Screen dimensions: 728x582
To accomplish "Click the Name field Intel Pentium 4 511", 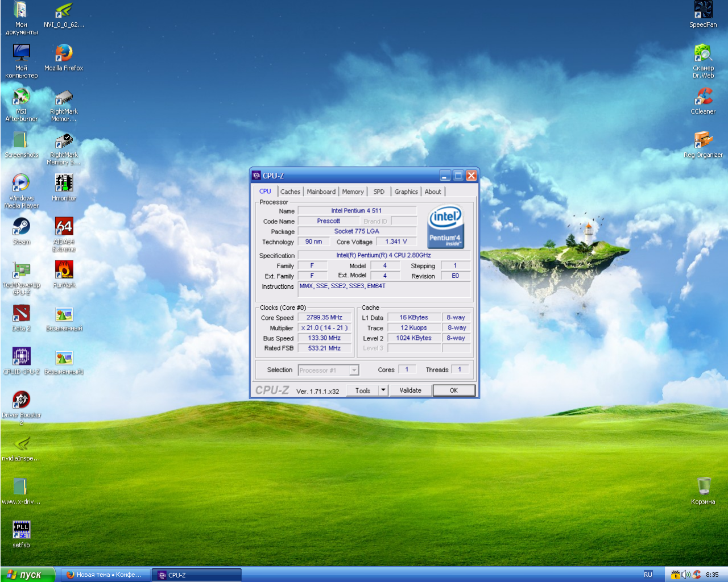I will 357,211.
